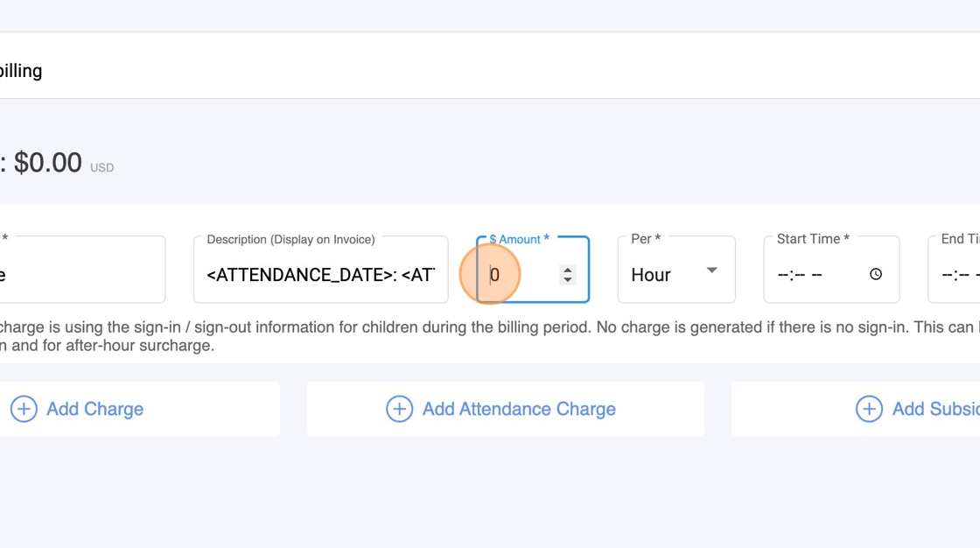This screenshot has height=548, width=980.
Task: Click the USD currency label
Action: 101,168
